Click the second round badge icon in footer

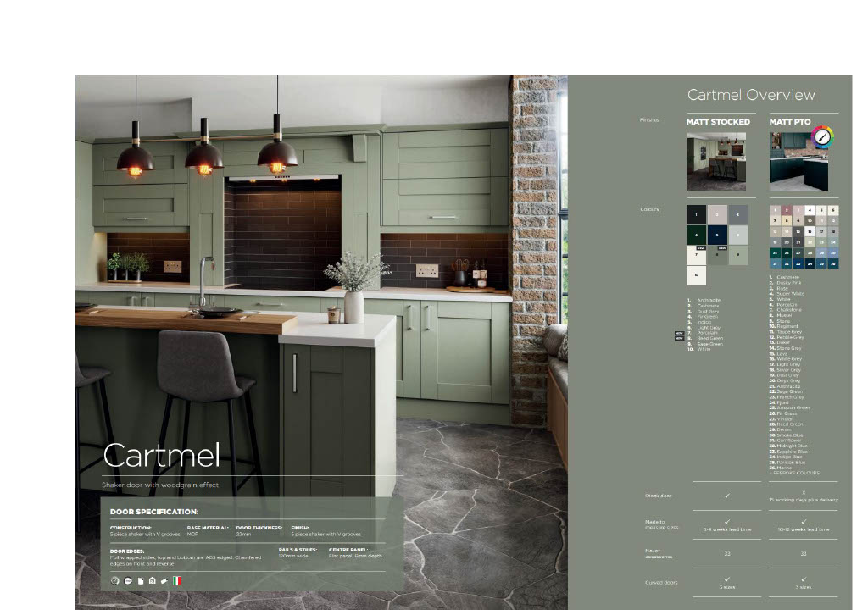(127, 581)
